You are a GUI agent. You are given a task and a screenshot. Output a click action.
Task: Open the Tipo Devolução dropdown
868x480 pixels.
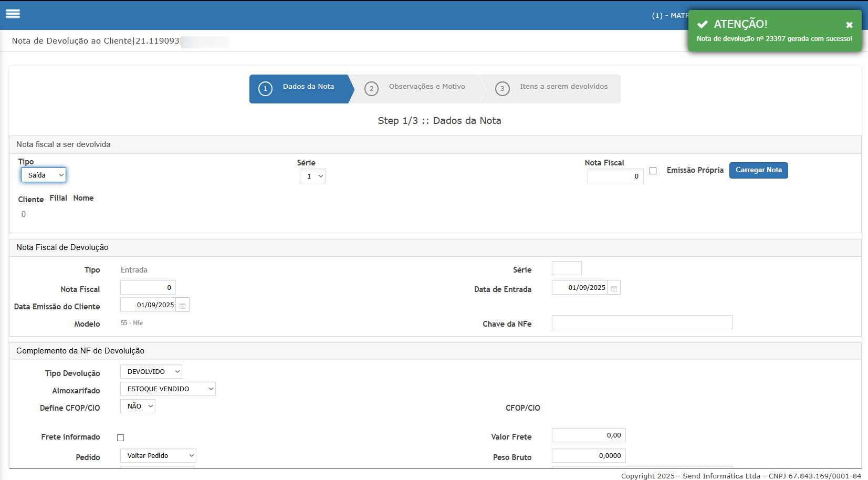[x=151, y=372]
